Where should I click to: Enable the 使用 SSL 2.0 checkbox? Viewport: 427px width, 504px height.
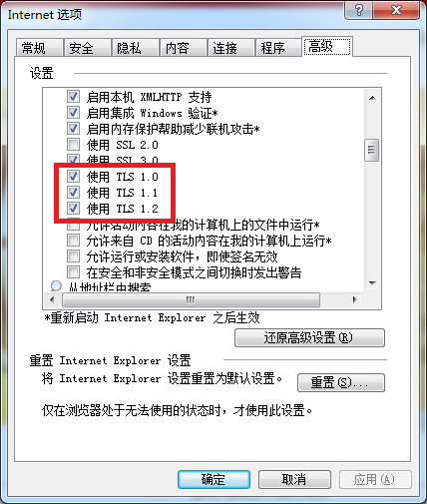[x=73, y=145]
